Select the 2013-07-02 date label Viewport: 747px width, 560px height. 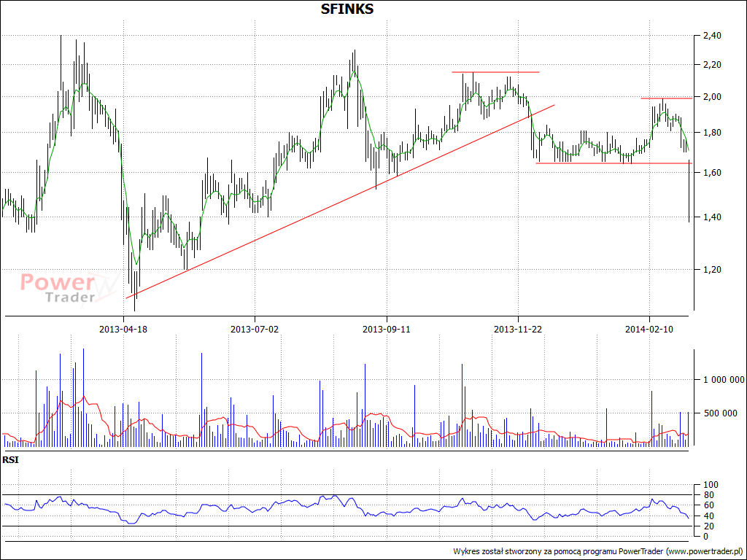point(255,329)
